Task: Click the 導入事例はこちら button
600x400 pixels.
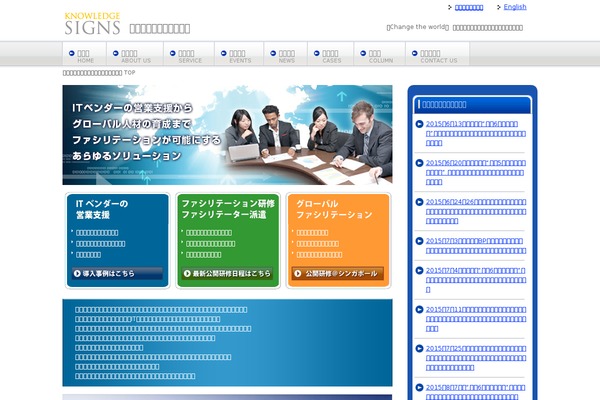Action: coord(117,273)
